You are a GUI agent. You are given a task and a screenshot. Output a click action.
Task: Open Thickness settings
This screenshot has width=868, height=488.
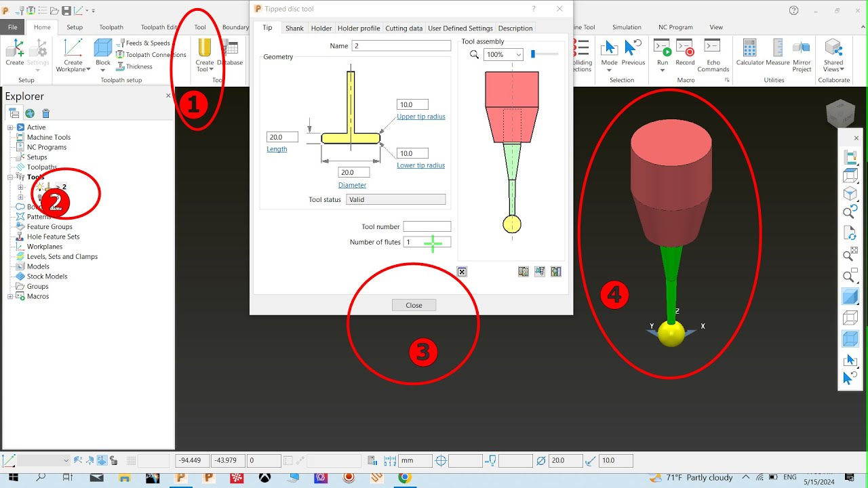point(135,66)
